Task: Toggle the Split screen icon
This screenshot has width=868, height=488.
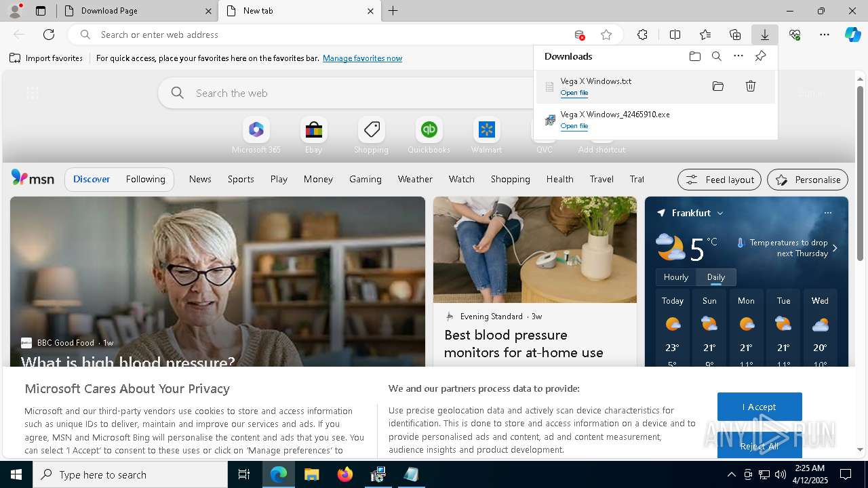Action: pos(675,35)
